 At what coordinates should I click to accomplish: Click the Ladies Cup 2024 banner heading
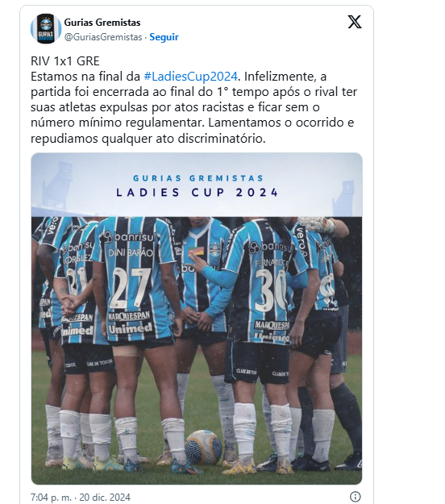coord(197,193)
